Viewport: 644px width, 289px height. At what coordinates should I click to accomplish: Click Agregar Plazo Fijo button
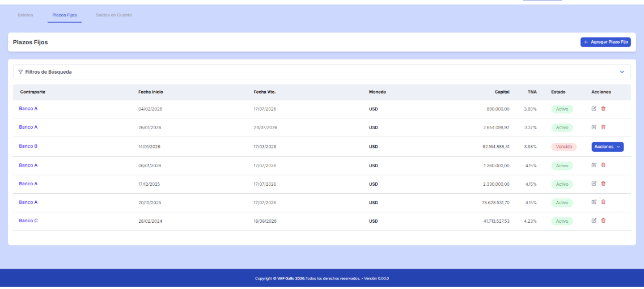(605, 42)
